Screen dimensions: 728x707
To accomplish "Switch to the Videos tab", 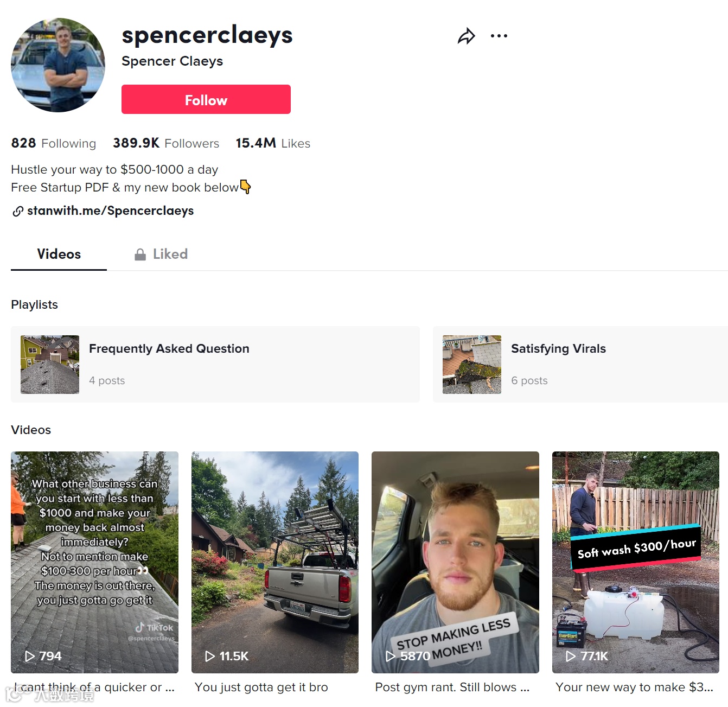I will [59, 254].
